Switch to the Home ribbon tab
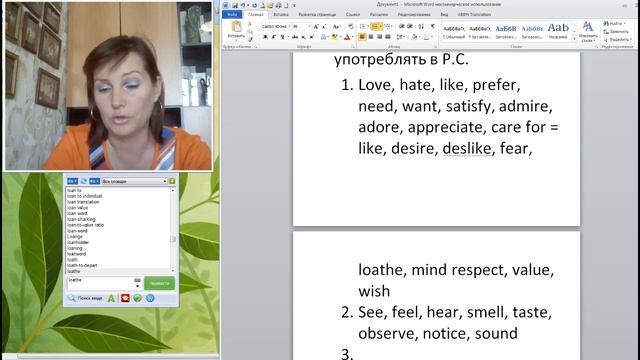This screenshot has height=360, width=640. 256,15
